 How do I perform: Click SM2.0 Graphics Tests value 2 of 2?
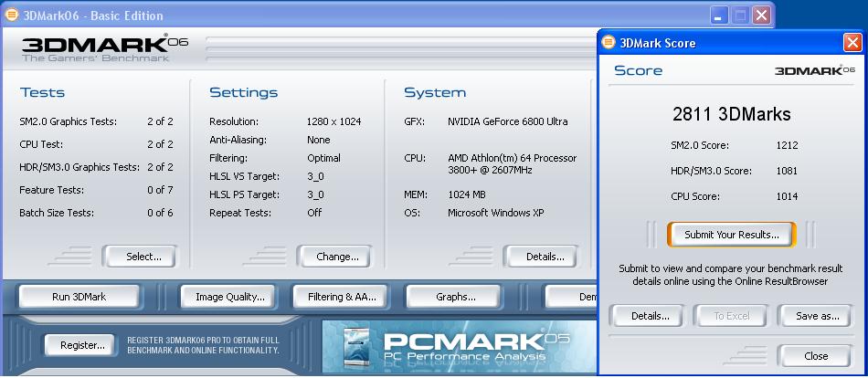pyautogui.click(x=160, y=121)
